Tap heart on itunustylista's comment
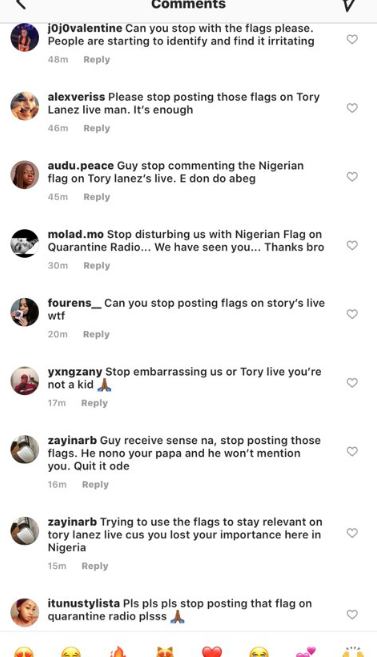This screenshot has width=377, height=657. [352, 615]
